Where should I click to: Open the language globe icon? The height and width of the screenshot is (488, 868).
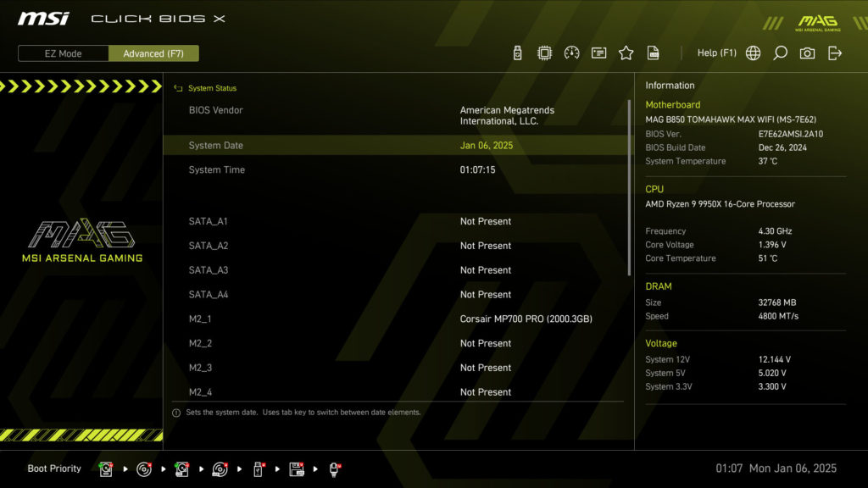coord(753,53)
